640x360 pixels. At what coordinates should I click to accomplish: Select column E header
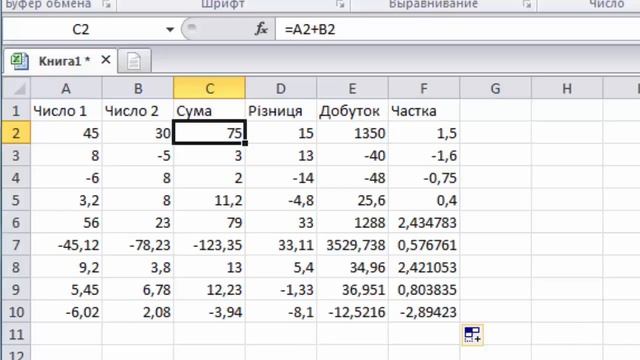[352, 88]
